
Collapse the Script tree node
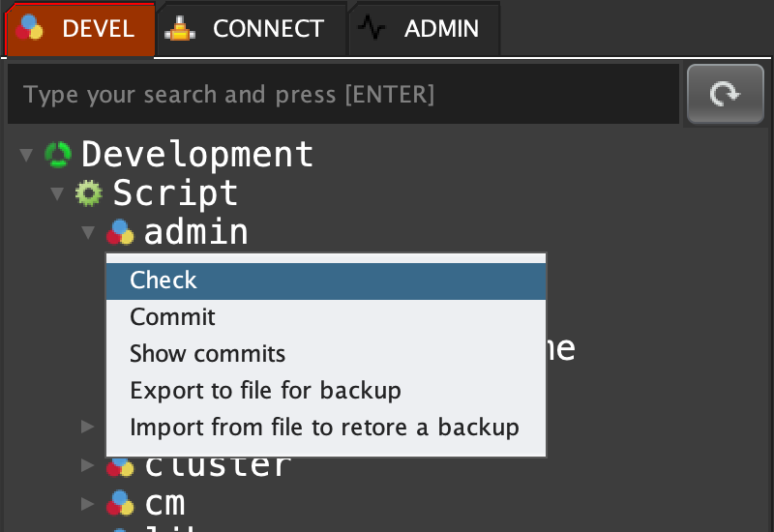57,193
